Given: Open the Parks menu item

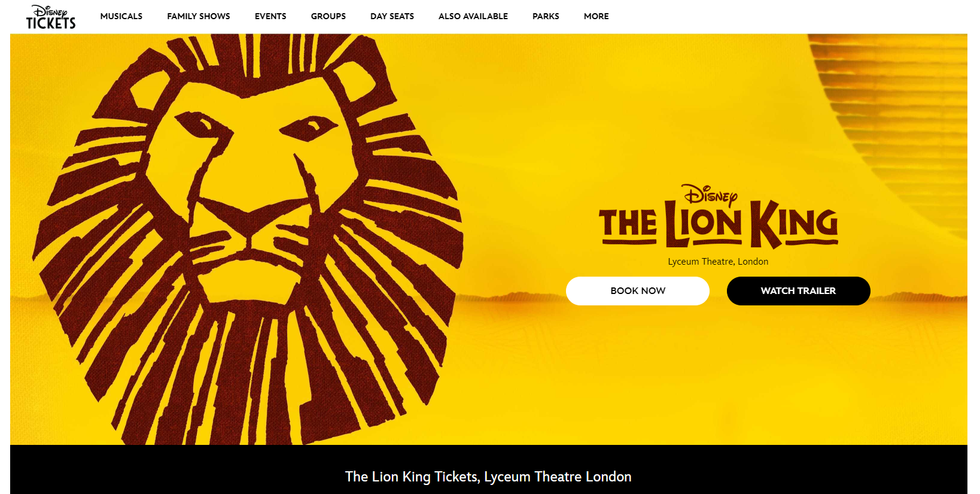Looking at the screenshot, I should (x=546, y=16).
